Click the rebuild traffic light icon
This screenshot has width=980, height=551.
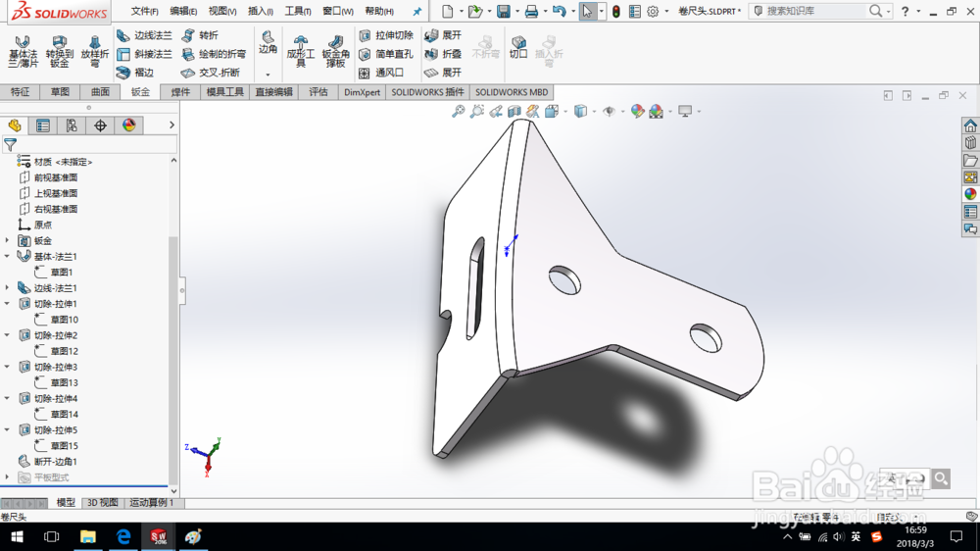point(616,11)
